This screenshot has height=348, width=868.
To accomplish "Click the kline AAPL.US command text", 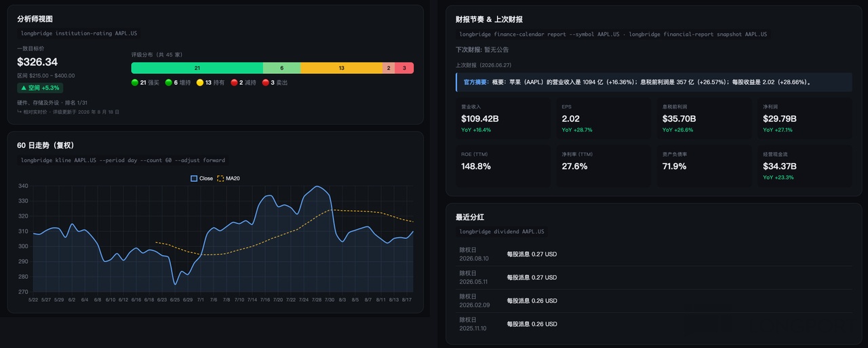I will pos(123,160).
